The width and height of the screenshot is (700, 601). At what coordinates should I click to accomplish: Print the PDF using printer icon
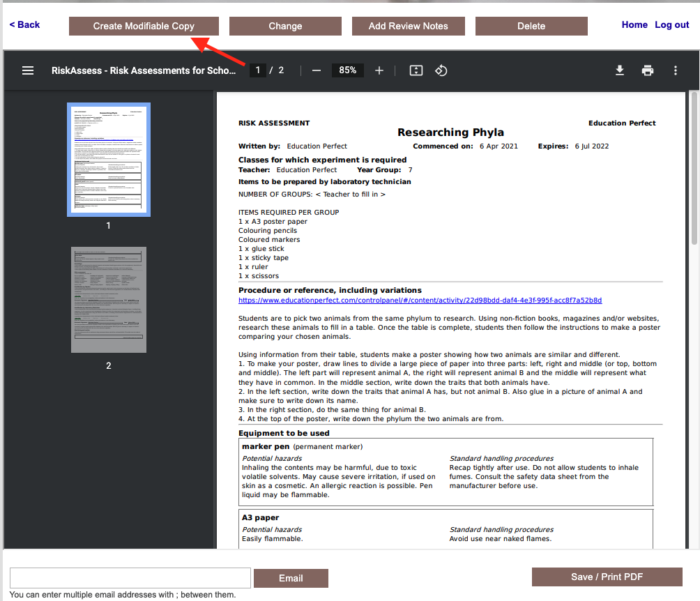point(648,70)
